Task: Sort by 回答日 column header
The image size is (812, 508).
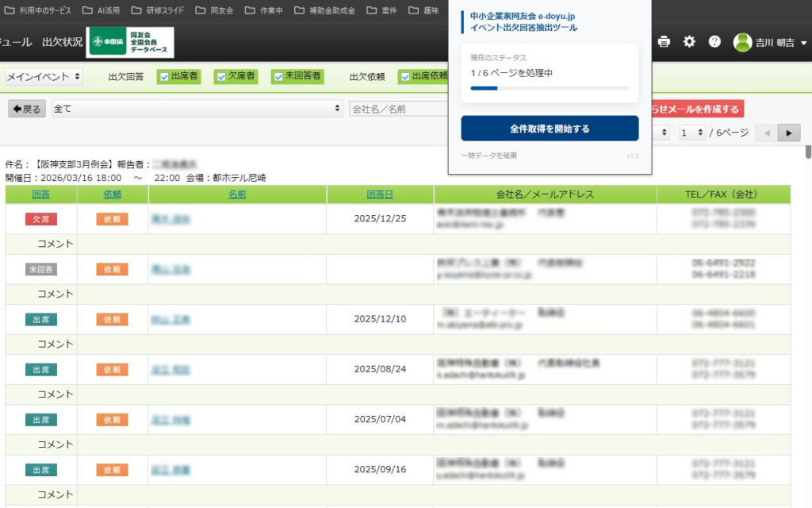Action: coord(379,194)
